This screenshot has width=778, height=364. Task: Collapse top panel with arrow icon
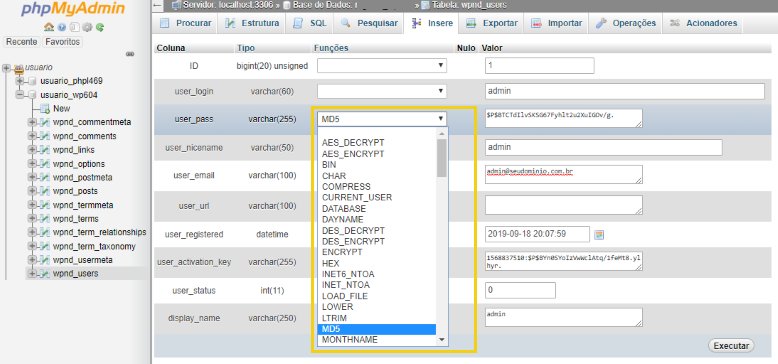coord(157,5)
